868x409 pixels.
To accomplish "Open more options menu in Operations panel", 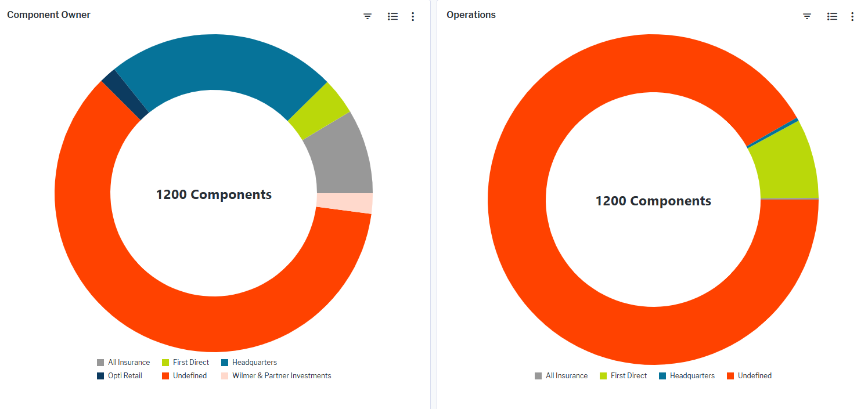I will tap(852, 16).
